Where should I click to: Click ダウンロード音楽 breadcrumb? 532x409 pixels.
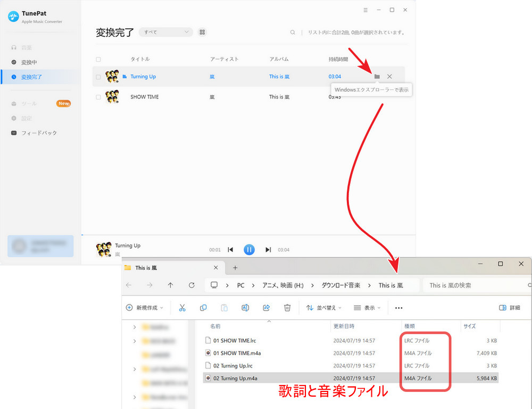point(340,285)
